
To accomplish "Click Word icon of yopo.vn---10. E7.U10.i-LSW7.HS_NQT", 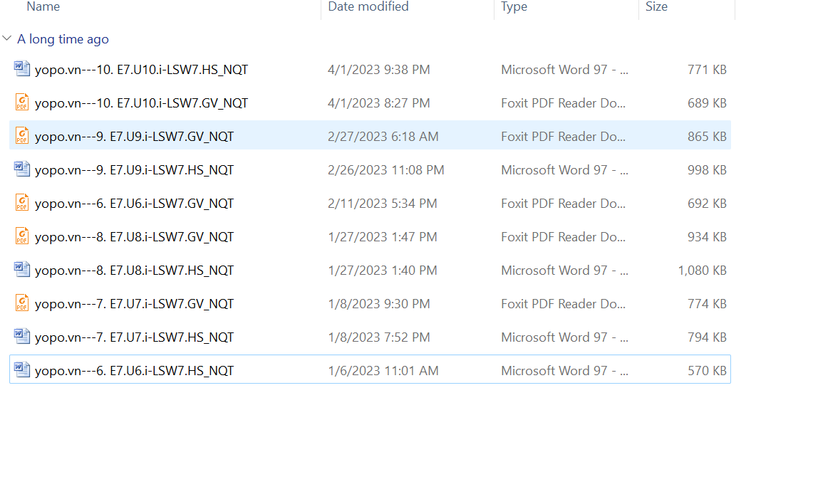I will (22, 69).
